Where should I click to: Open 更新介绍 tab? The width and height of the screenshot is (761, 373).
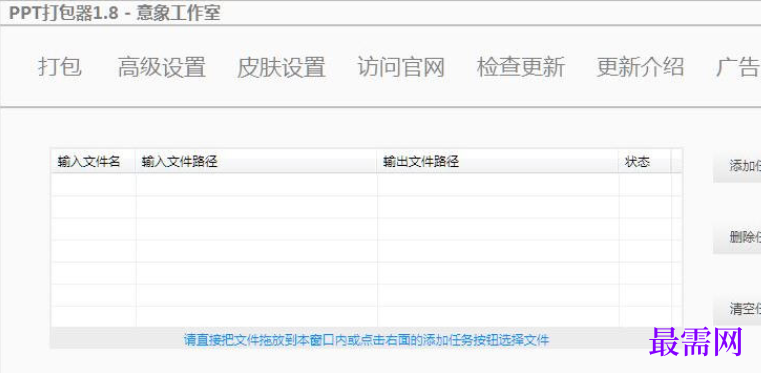(640, 67)
